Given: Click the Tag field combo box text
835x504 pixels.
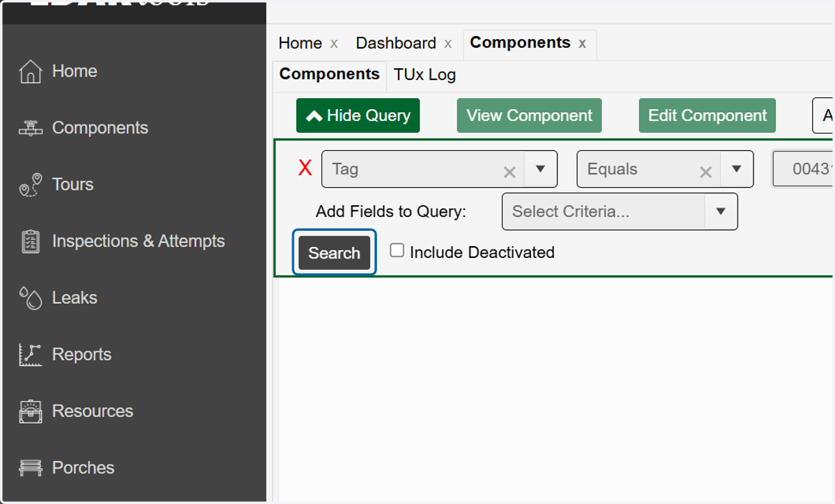Looking at the screenshot, I should point(345,169).
